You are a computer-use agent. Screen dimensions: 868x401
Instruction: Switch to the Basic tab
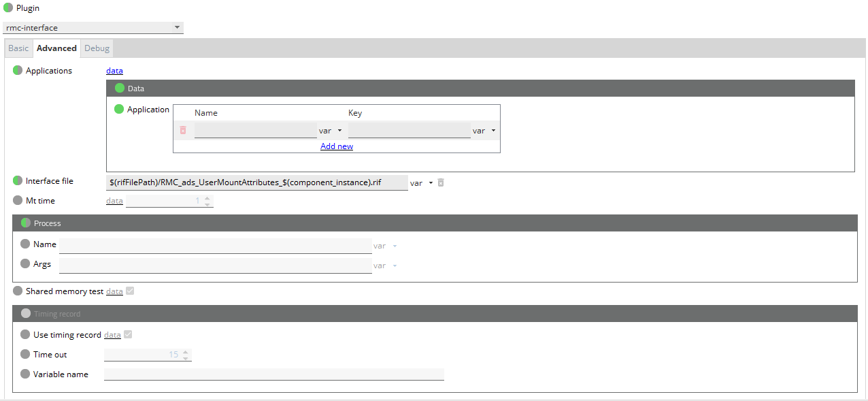click(18, 48)
